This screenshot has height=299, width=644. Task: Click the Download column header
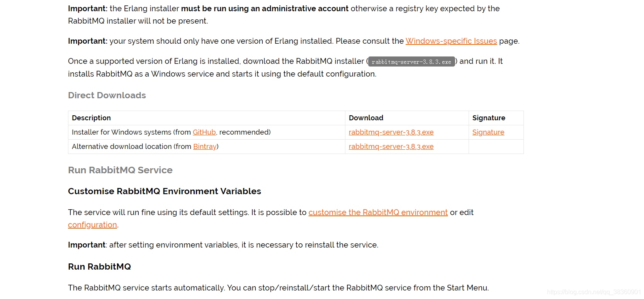[x=366, y=118]
